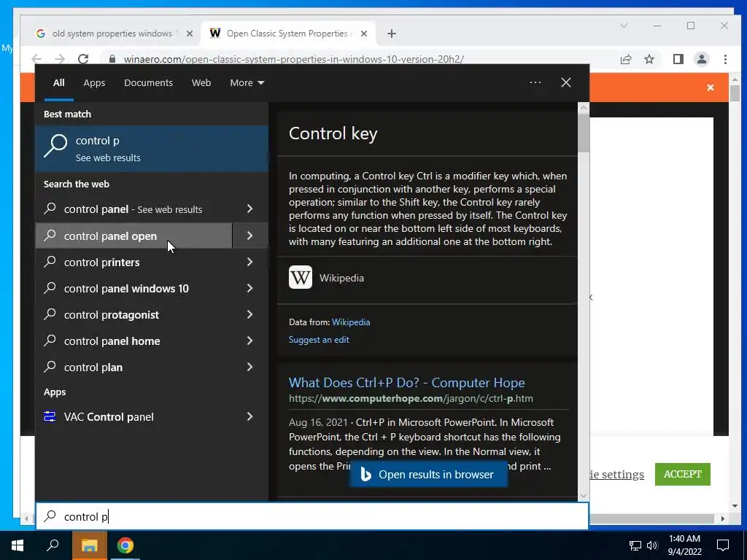Click the Chrome share page icon
The width and height of the screenshot is (747, 560).
(x=625, y=59)
